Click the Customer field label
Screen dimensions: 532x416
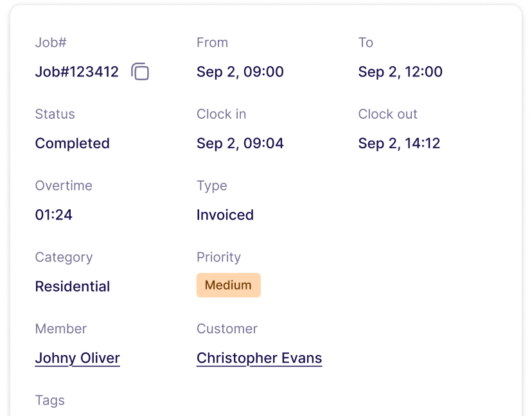(x=227, y=329)
